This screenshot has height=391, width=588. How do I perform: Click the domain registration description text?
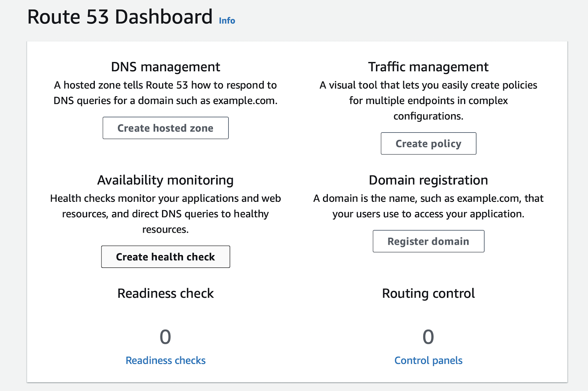coord(429,206)
